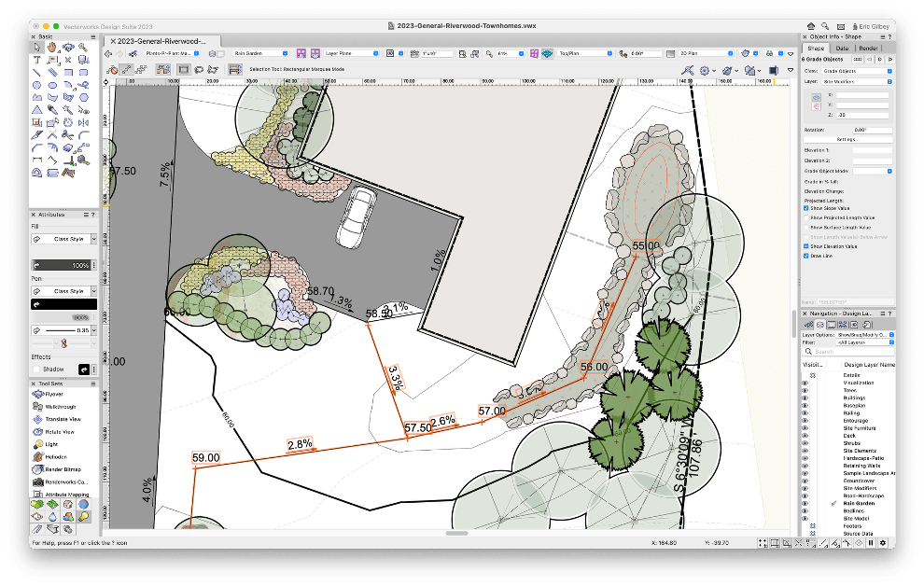This screenshot has width=924, height=586.
Task: Expand the Class dropdown showing Grade Objects
Action: pos(857,71)
